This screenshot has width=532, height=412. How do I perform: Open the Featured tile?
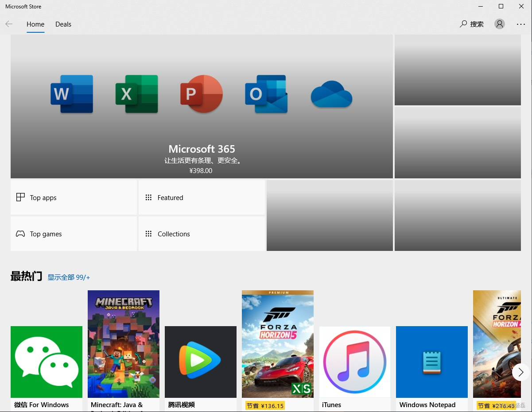click(x=202, y=197)
